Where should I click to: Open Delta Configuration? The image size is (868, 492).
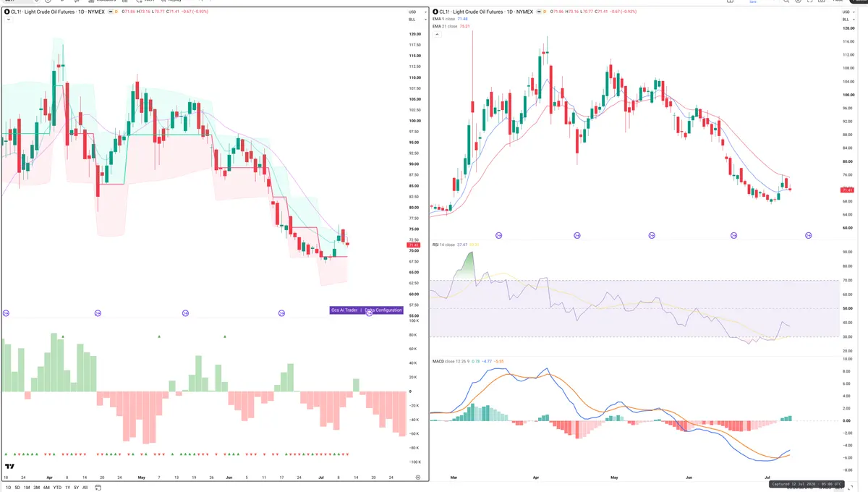click(383, 310)
